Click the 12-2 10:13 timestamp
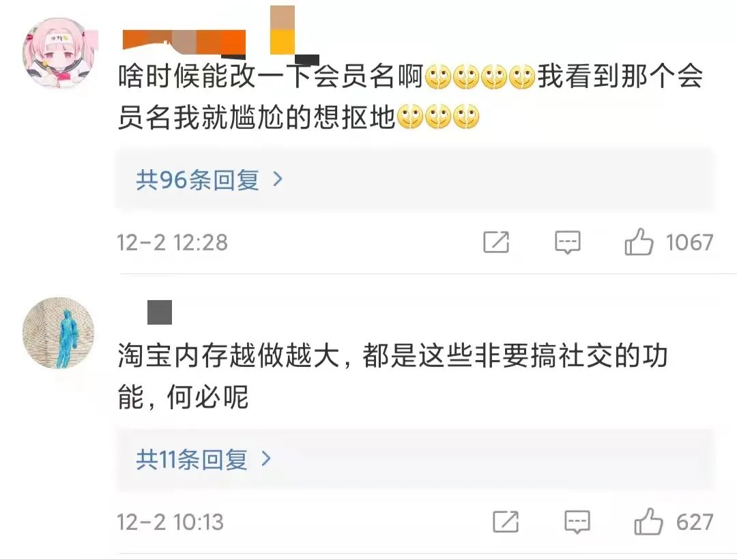 (170, 522)
